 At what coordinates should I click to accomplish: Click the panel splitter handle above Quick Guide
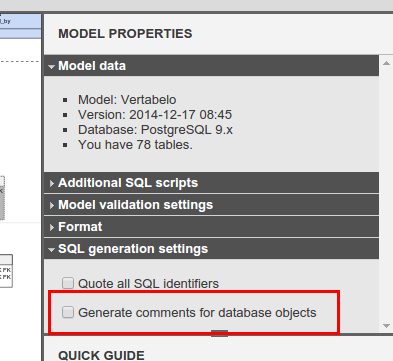(219, 333)
